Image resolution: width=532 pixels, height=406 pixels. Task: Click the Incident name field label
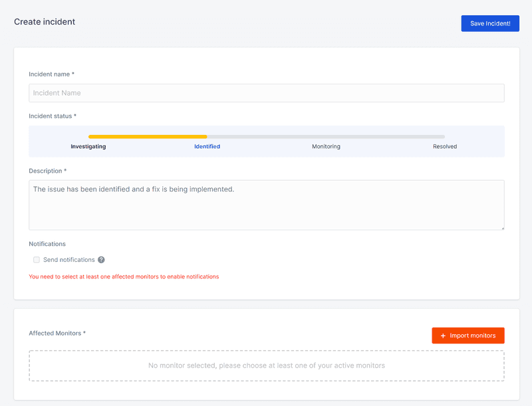pyautogui.click(x=51, y=74)
